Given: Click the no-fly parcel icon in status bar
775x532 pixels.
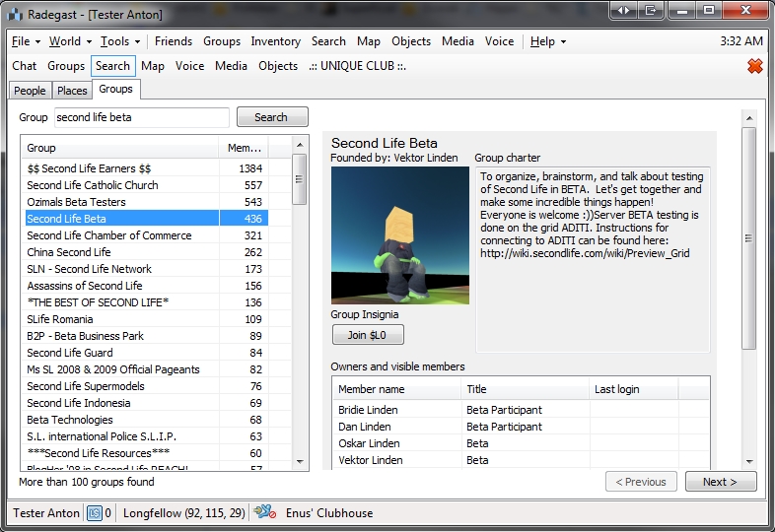Looking at the screenshot, I should [x=263, y=512].
